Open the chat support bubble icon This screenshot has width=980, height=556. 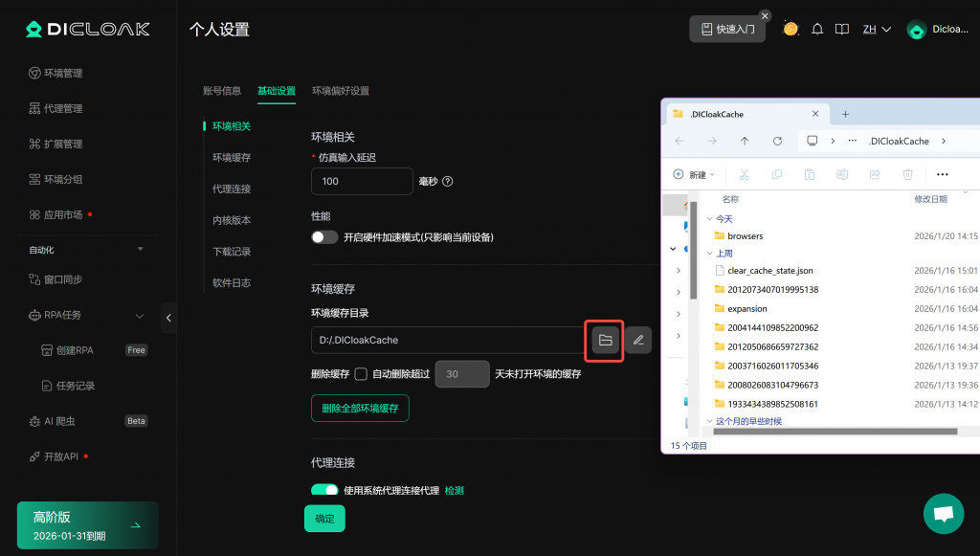click(943, 514)
